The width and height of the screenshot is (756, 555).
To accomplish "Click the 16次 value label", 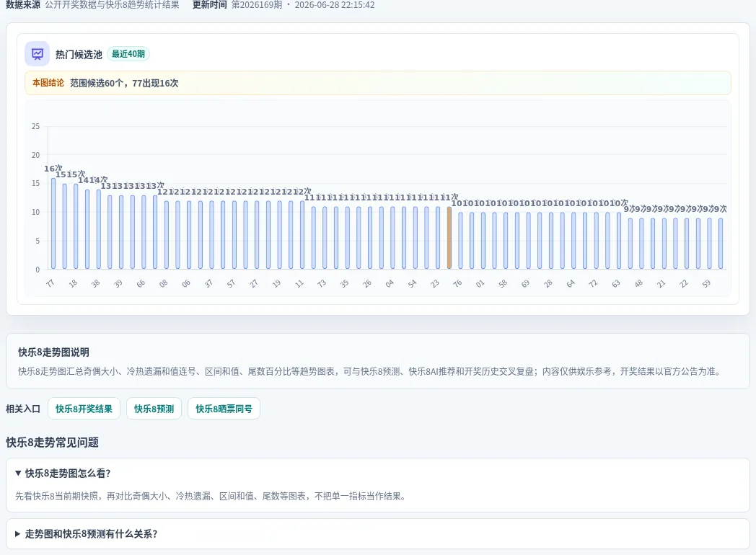I will tap(53, 169).
